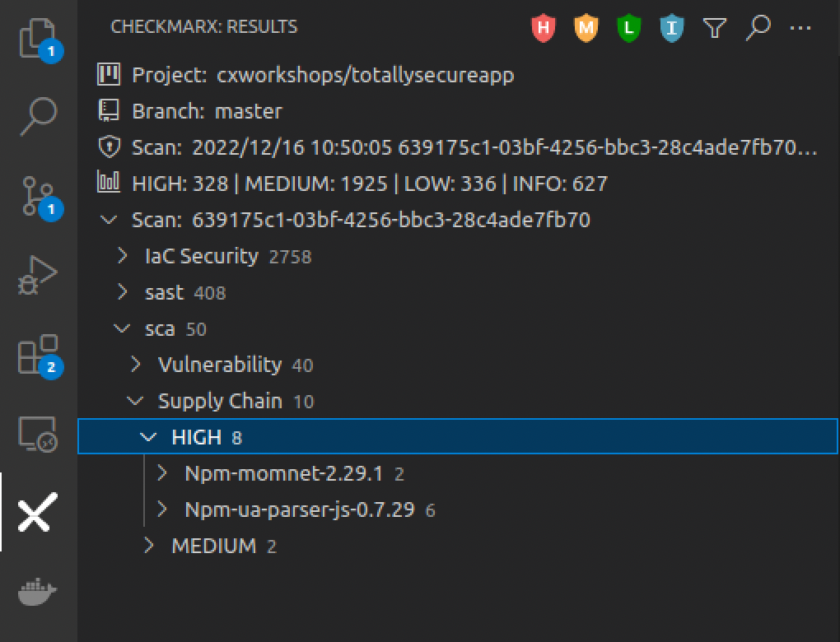Open the results filter funnel
This screenshot has width=840, height=642.
tap(715, 28)
